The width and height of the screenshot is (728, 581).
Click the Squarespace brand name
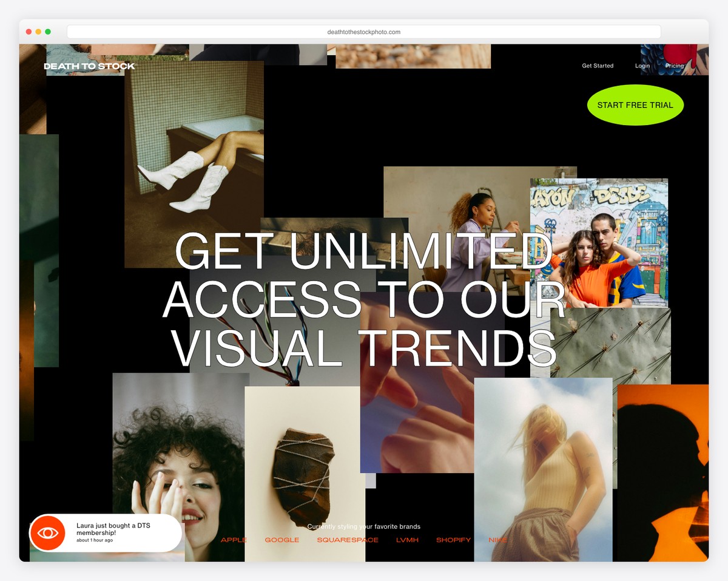click(x=348, y=540)
